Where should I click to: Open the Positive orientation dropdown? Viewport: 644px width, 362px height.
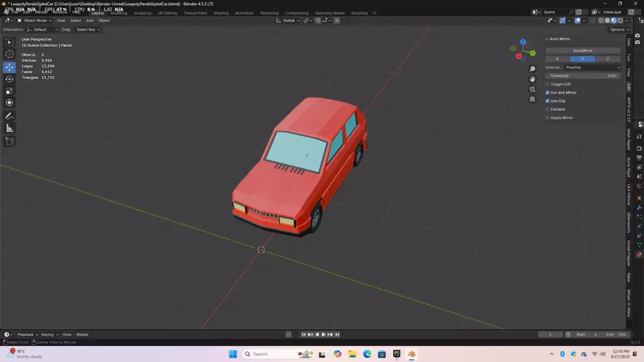(x=592, y=68)
